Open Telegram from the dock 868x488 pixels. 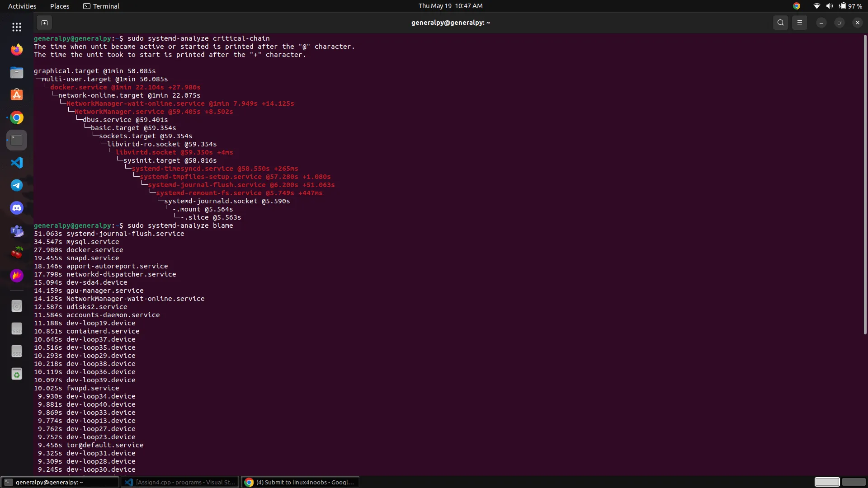16,185
